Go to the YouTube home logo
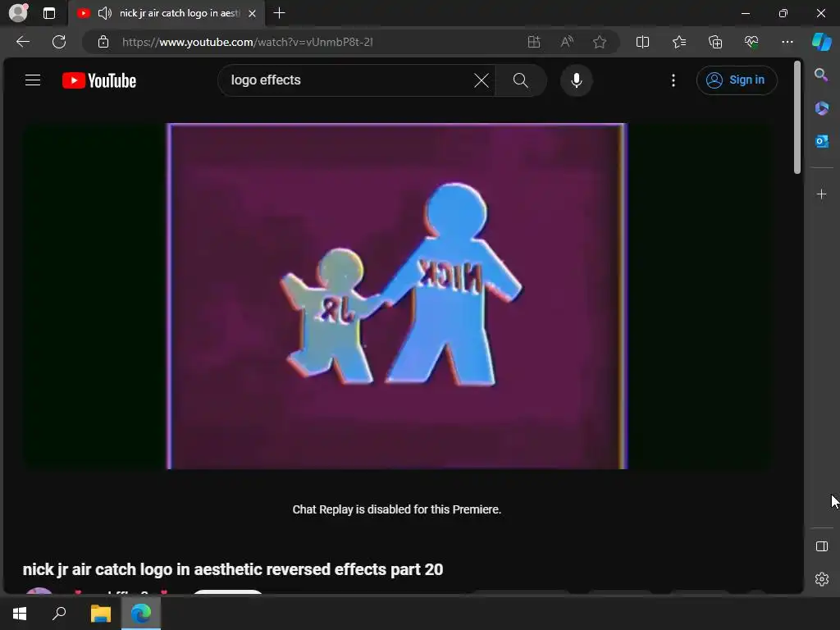Screen dimensions: 840x630 99,80
